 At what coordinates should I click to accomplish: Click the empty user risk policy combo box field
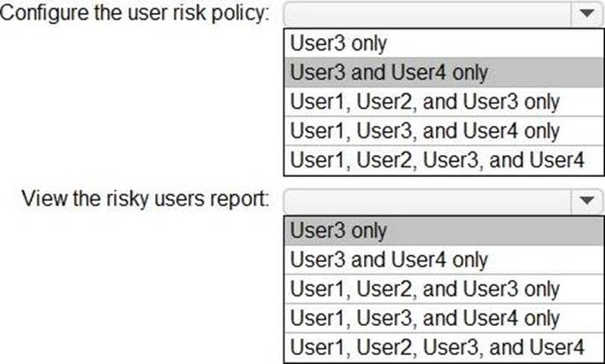tap(425, 15)
